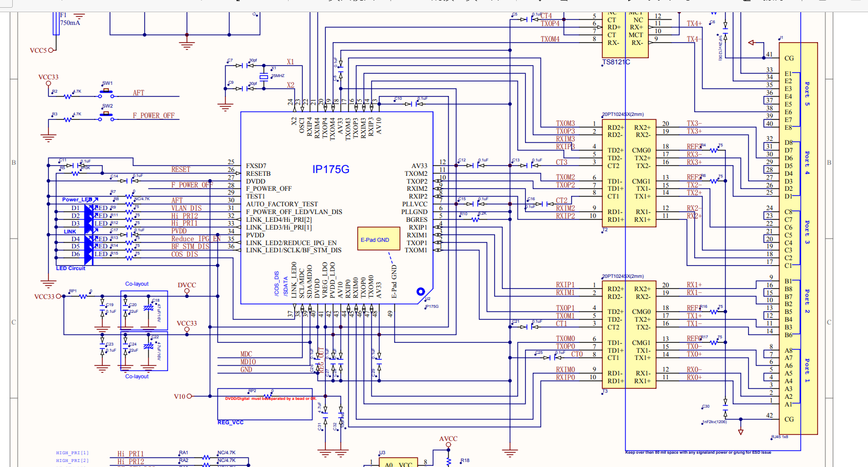The image size is (868, 467).
Task: Click the red BF_STM_DIS net label
Action: (190, 247)
